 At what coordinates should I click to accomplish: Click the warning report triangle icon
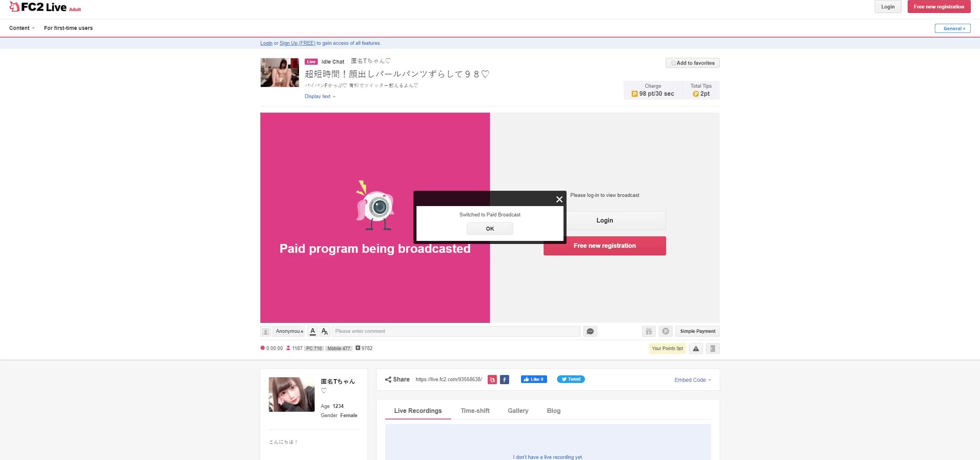(x=696, y=349)
